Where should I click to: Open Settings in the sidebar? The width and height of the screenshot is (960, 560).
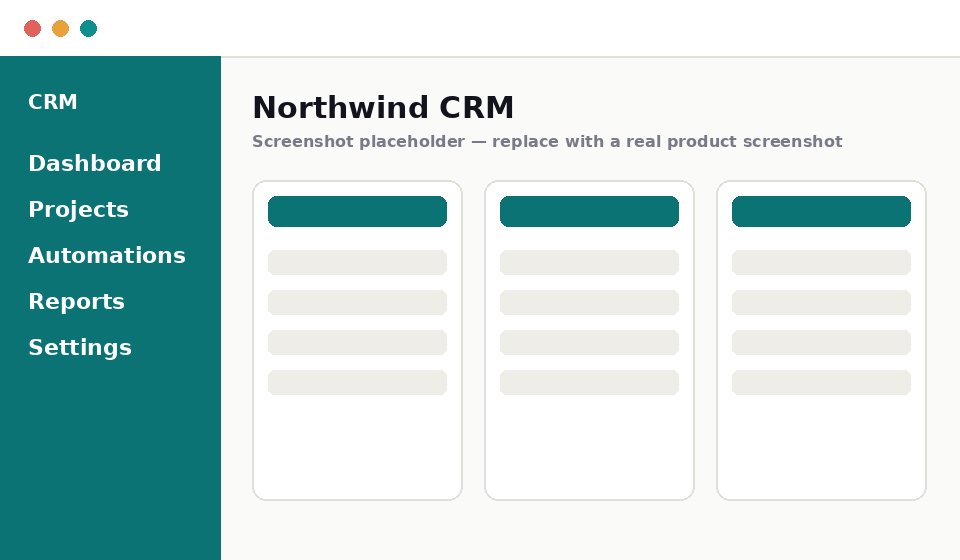(80, 348)
